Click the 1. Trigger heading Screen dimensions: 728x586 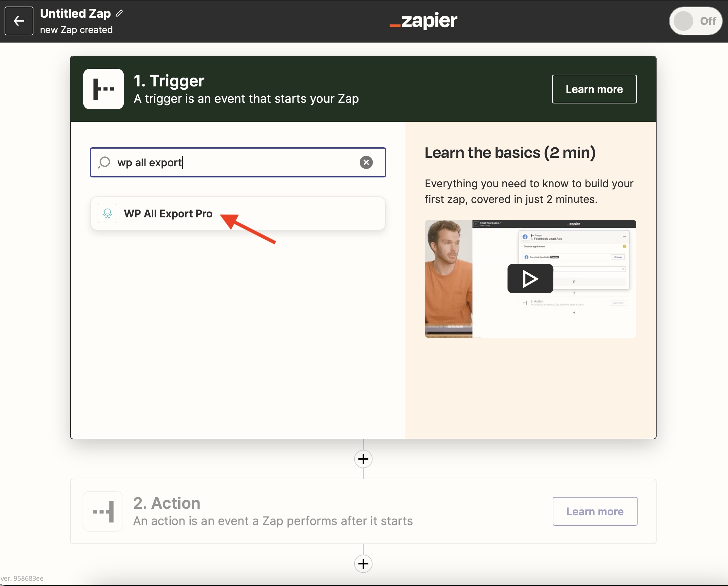pyautogui.click(x=169, y=81)
